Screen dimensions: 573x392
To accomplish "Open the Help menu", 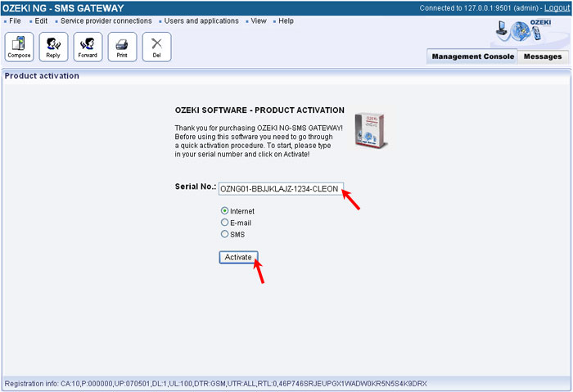I will (286, 20).
